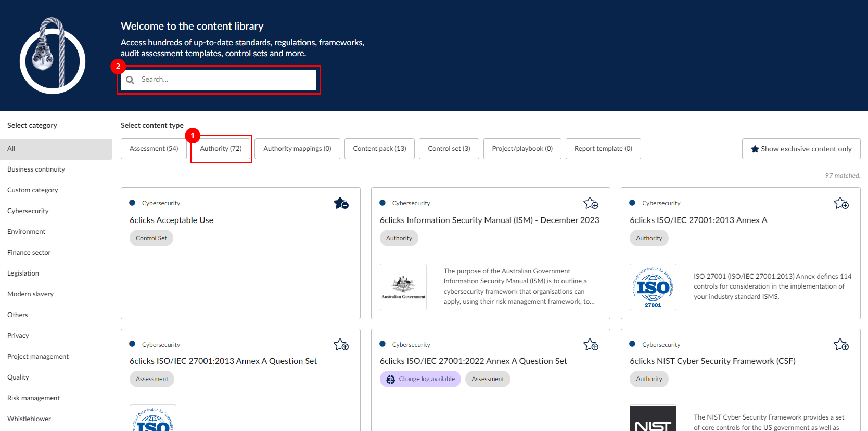Click the search magnifier icon
Image resolution: width=868 pixels, height=431 pixels.
coord(130,80)
